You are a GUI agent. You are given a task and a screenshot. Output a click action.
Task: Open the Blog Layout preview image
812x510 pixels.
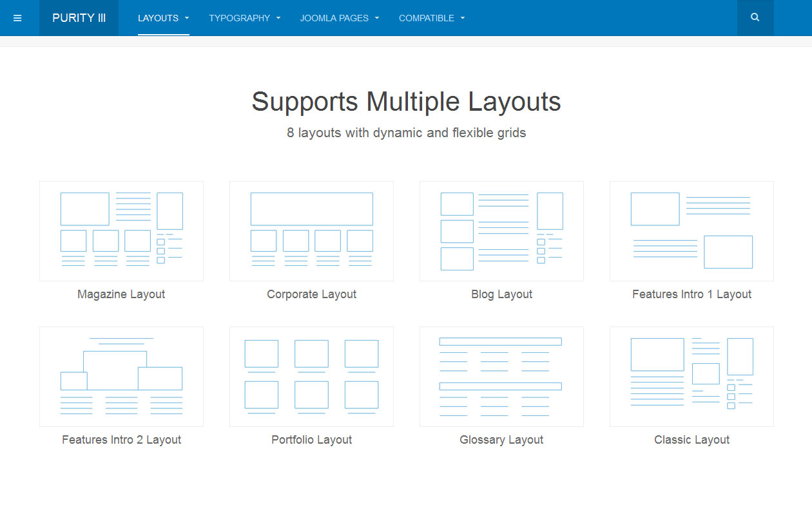[x=501, y=231]
